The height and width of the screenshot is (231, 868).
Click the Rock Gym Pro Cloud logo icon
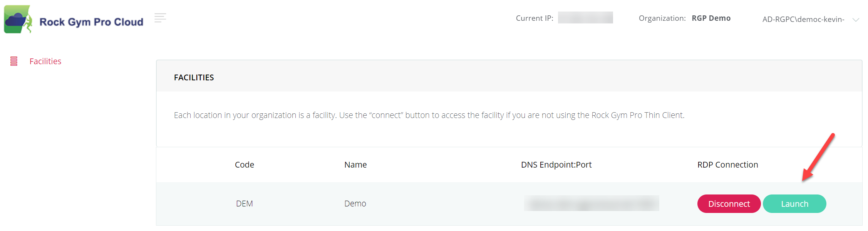pyautogui.click(x=18, y=19)
